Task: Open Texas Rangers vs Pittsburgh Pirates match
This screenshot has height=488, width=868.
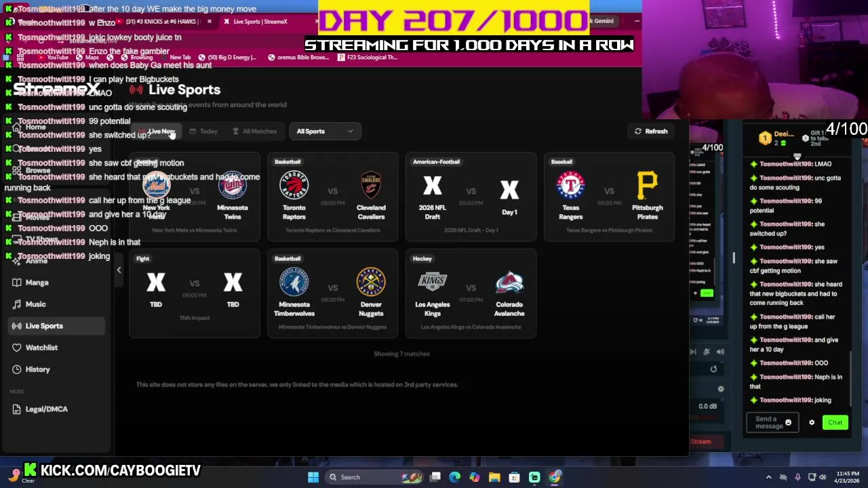Action: pos(609,197)
